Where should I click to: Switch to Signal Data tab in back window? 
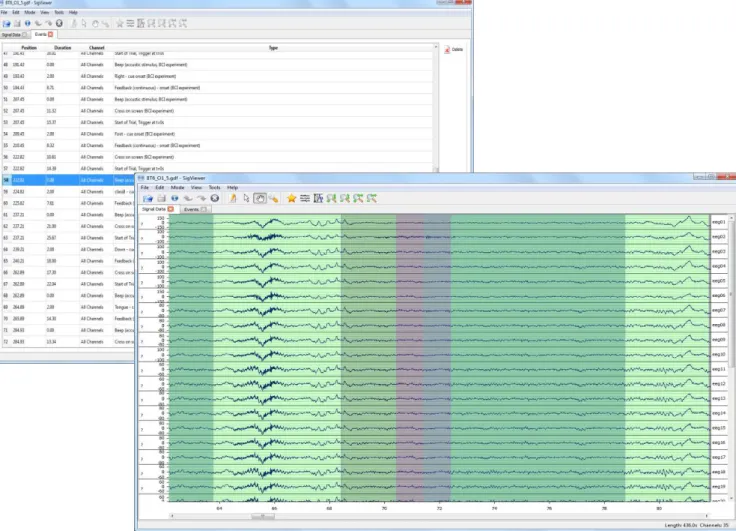point(15,35)
